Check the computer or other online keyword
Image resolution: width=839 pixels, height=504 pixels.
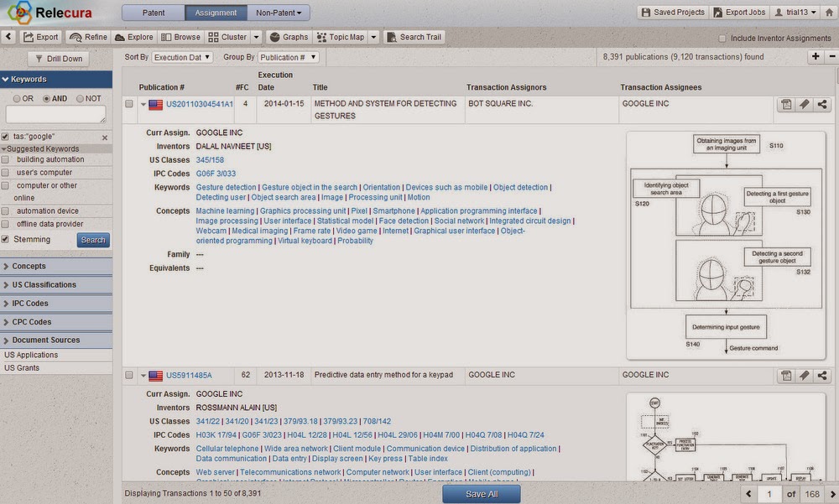5,185
